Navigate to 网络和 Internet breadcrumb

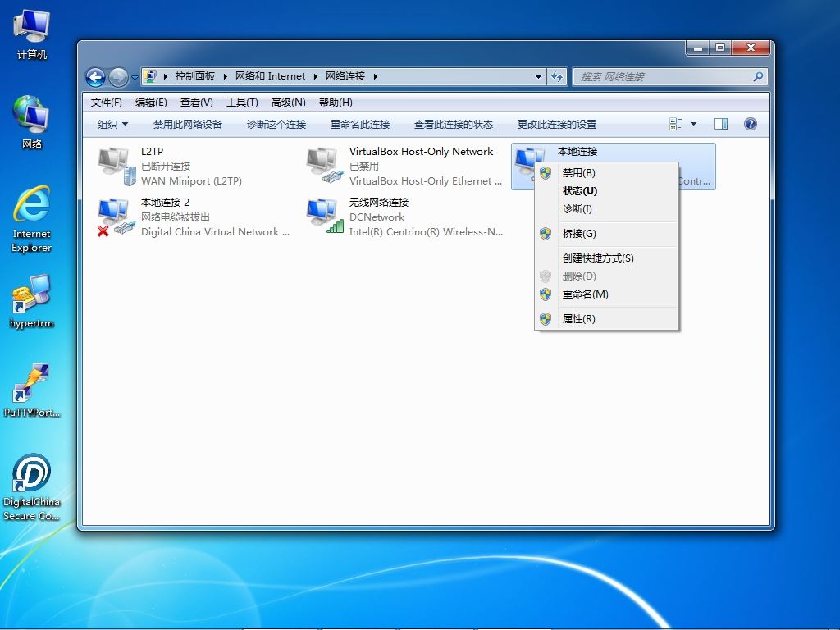pyautogui.click(x=270, y=76)
